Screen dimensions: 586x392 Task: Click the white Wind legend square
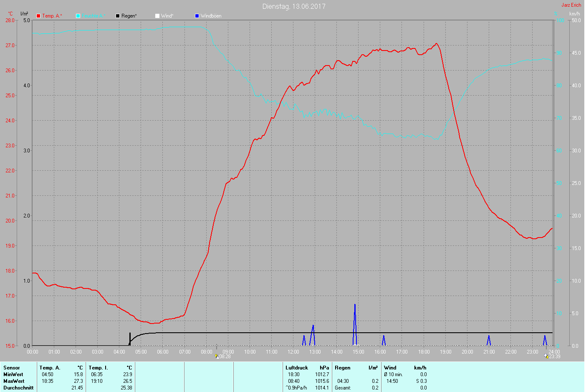tap(157, 16)
